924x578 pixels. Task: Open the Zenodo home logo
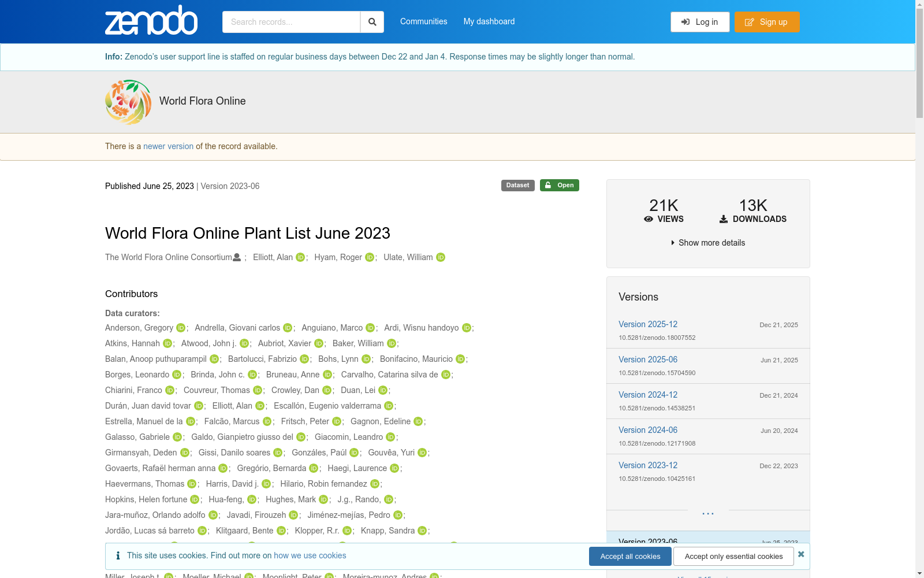coord(151,20)
